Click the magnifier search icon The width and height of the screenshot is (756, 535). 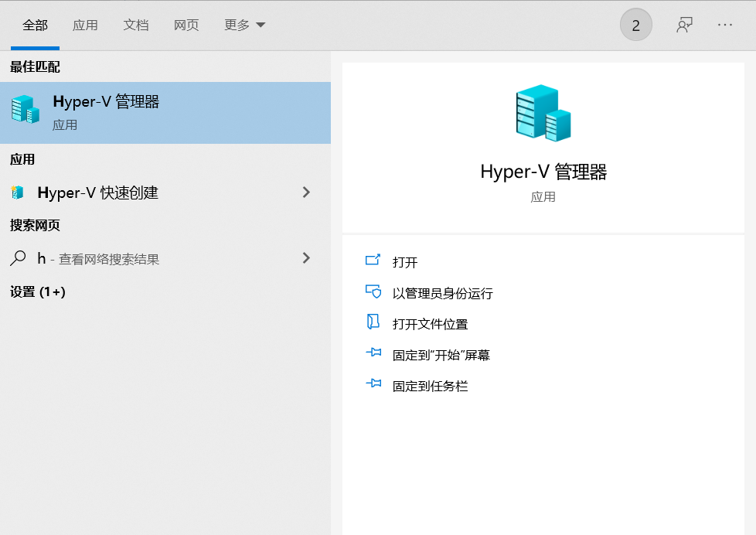pyautogui.click(x=18, y=258)
